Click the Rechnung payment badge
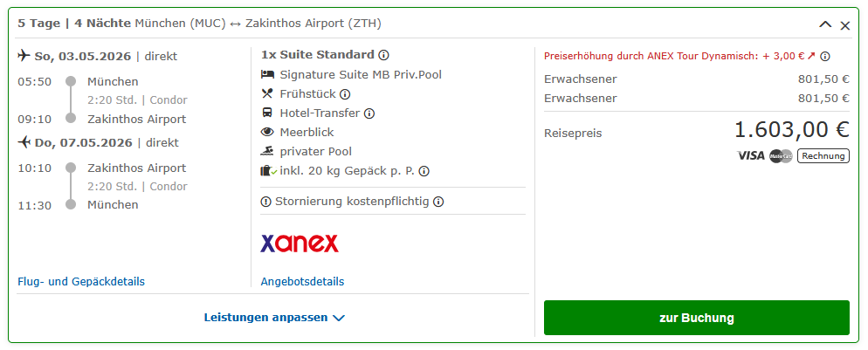Image resolution: width=868 pixels, height=350 pixels. pyautogui.click(x=823, y=156)
